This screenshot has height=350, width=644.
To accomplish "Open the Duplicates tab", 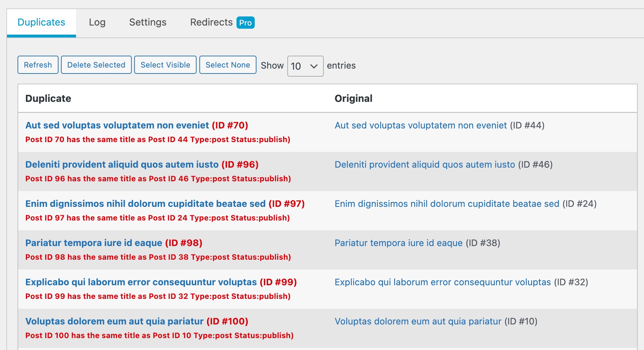I will pos(41,22).
